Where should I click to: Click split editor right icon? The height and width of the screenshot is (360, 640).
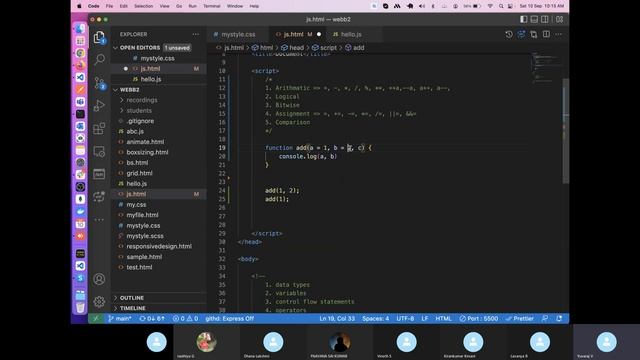(546, 34)
